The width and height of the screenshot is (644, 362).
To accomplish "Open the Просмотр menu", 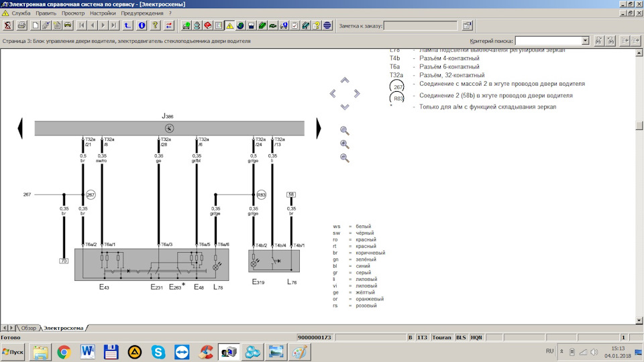I will coord(73,13).
